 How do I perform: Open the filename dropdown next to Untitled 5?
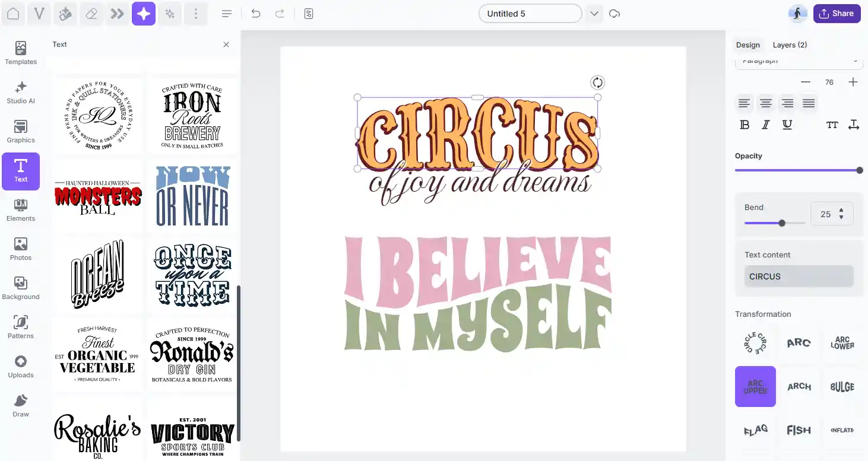[x=594, y=13]
